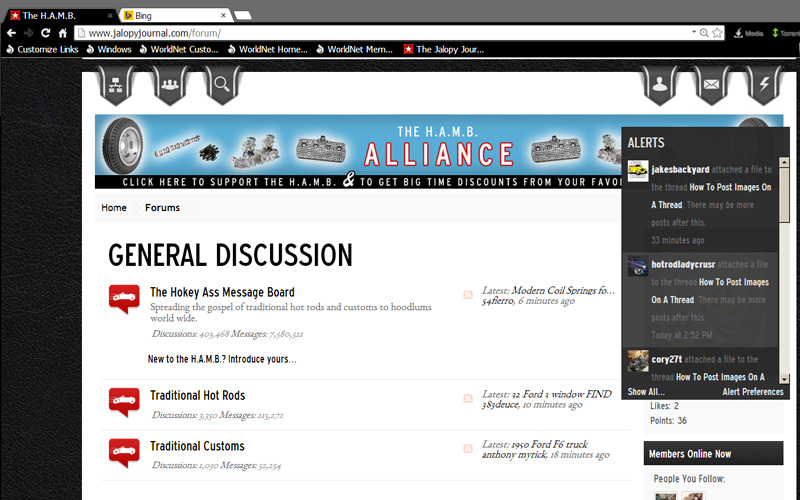Image resolution: width=800 pixels, height=500 pixels.
Task: Open The Hokey Ass Message Board forum
Action: pos(222,292)
